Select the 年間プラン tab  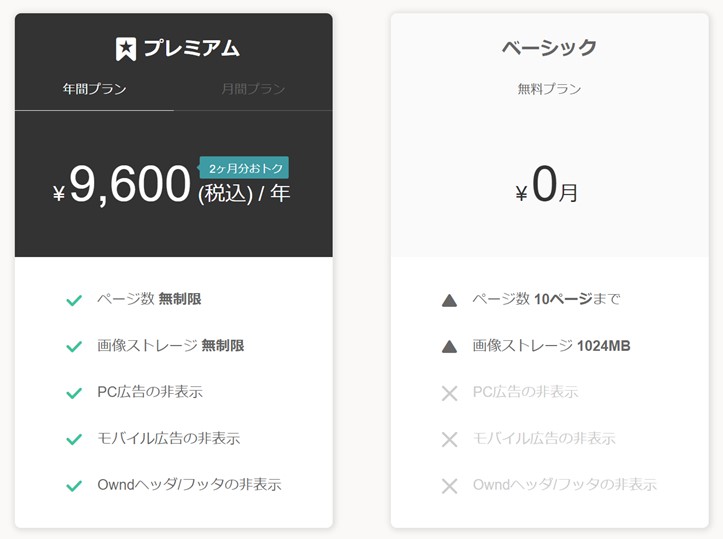tap(95, 89)
